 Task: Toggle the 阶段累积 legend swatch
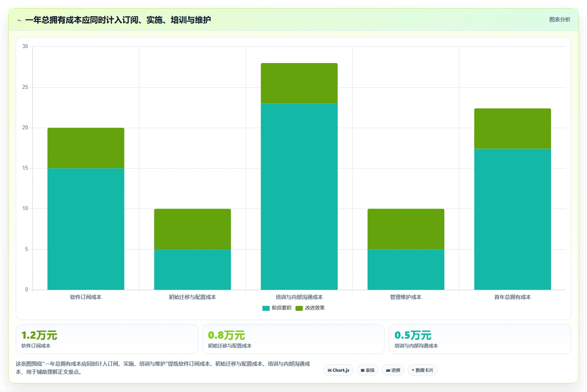[266, 308]
